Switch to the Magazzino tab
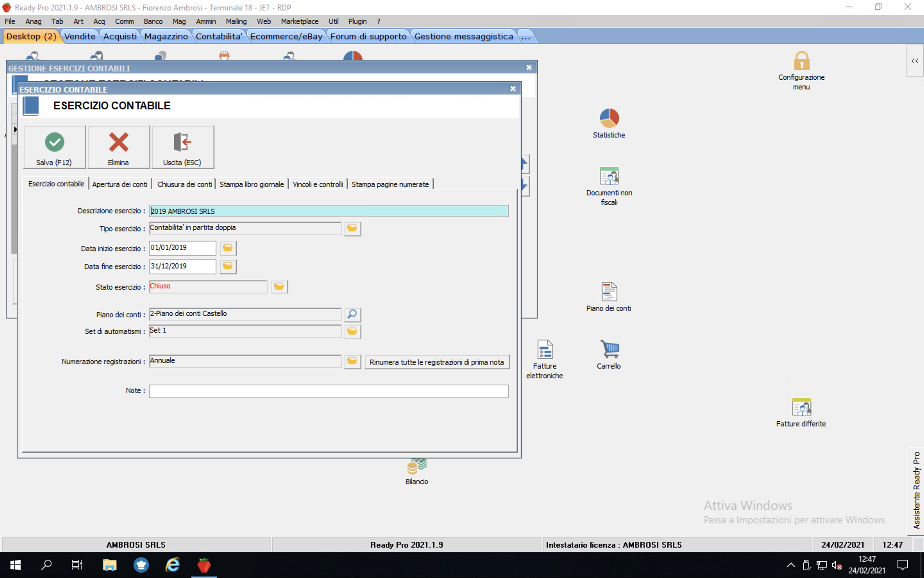Image resolution: width=924 pixels, height=578 pixels. (166, 36)
